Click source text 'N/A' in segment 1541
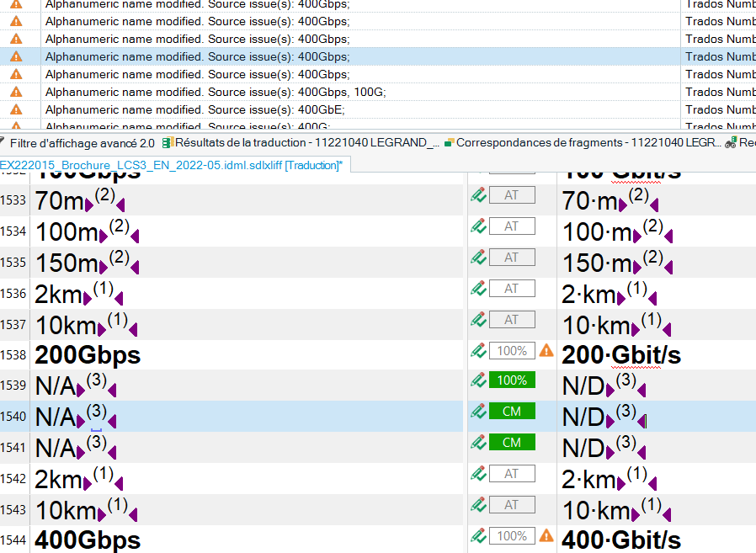 [x=56, y=449]
